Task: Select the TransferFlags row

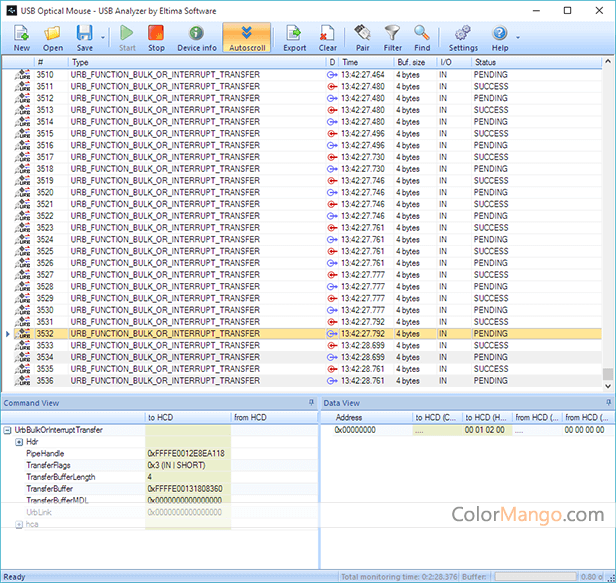Action: point(159,465)
